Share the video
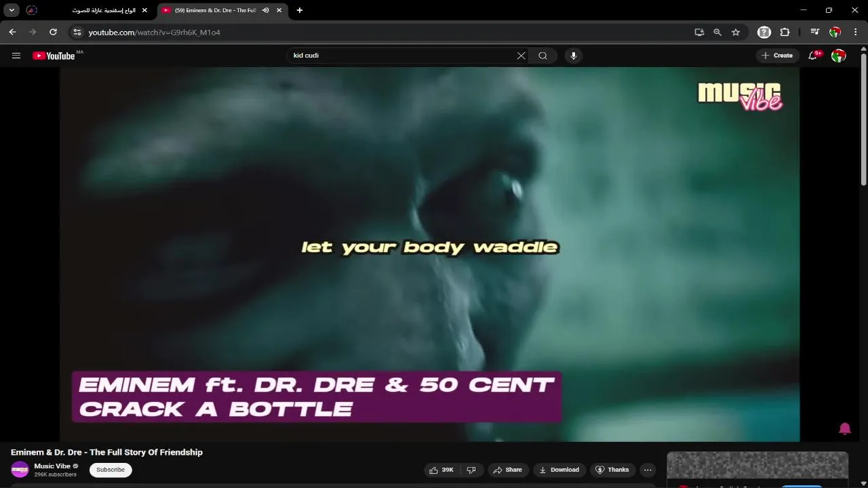 (x=507, y=470)
